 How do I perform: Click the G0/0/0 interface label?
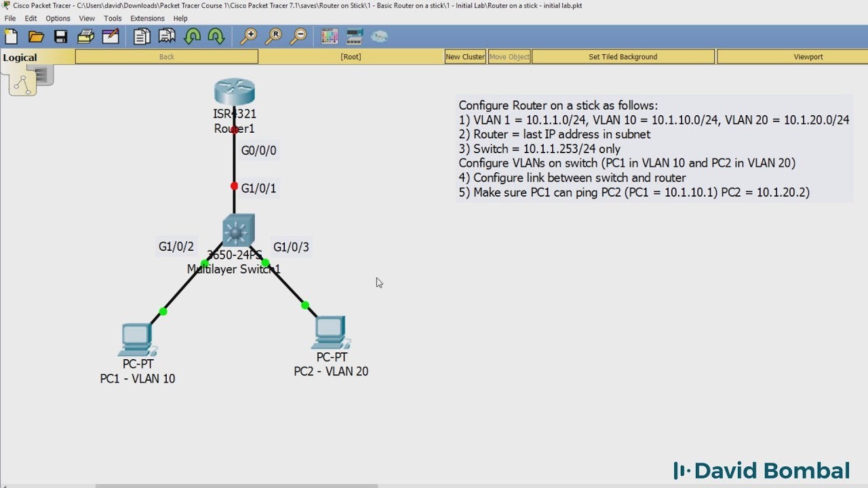click(x=259, y=150)
